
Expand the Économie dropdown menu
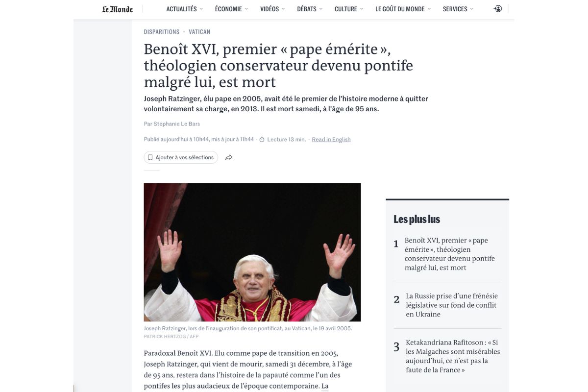tap(231, 9)
